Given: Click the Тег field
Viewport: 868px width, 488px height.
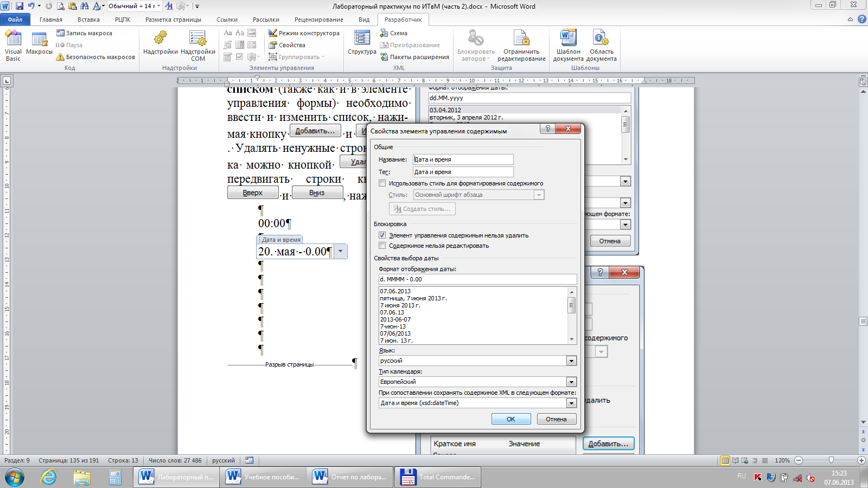Looking at the screenshot, I should point(463,172).
